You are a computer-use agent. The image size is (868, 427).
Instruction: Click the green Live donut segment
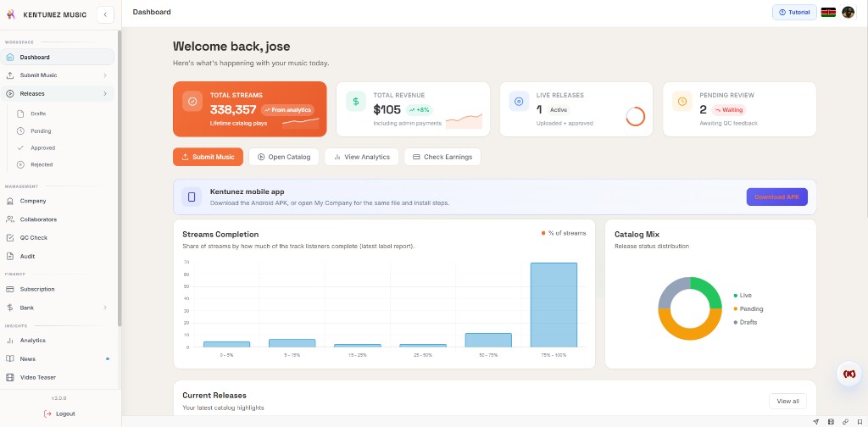point(708,290)
